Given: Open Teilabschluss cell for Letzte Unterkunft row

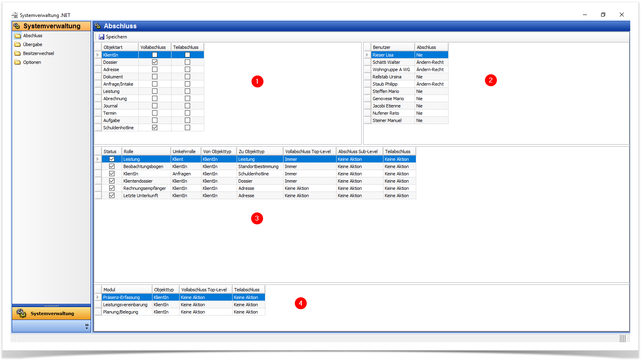Looking at the screenshot, I should click(x=399, y=196).
